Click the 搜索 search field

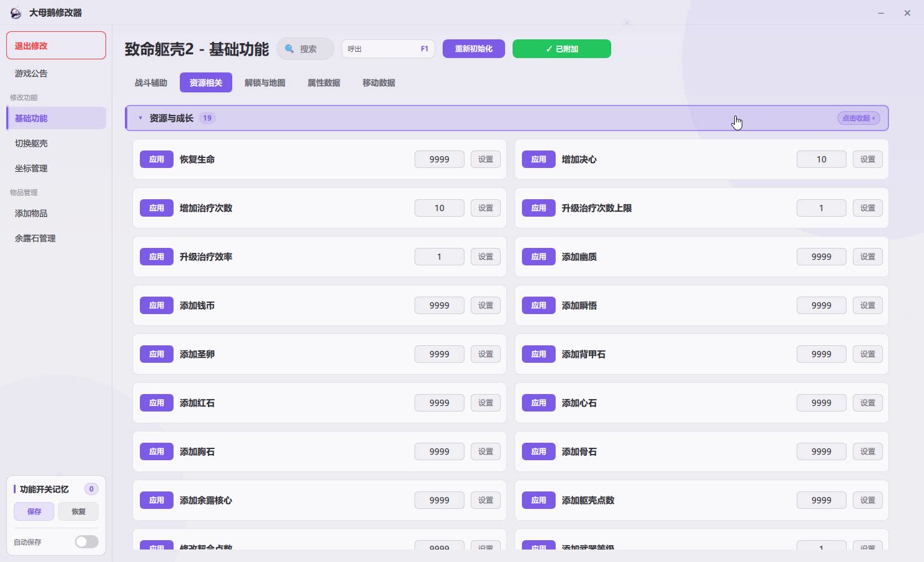[305, 49]
